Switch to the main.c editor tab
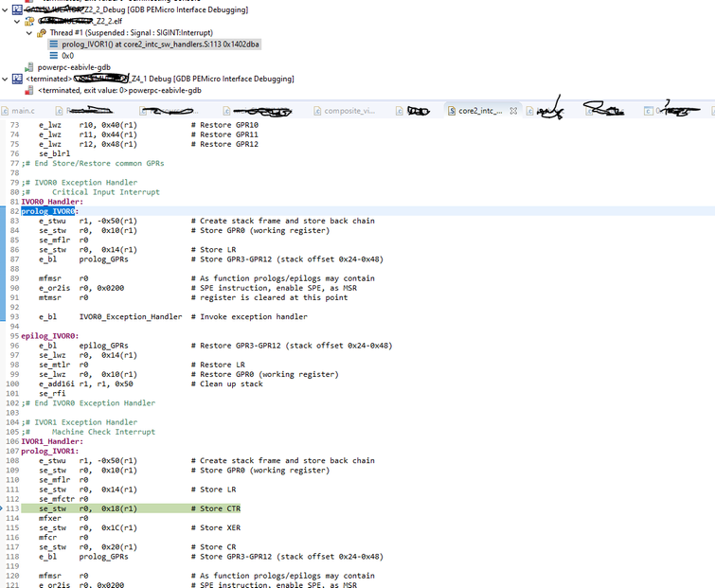715x588 pixels. (24, 111)
